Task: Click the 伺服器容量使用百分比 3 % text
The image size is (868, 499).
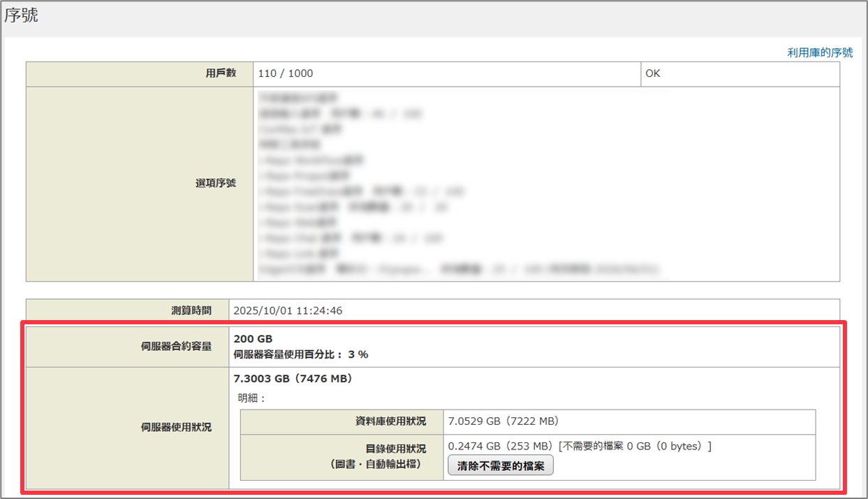Action: tap(300, 354)
